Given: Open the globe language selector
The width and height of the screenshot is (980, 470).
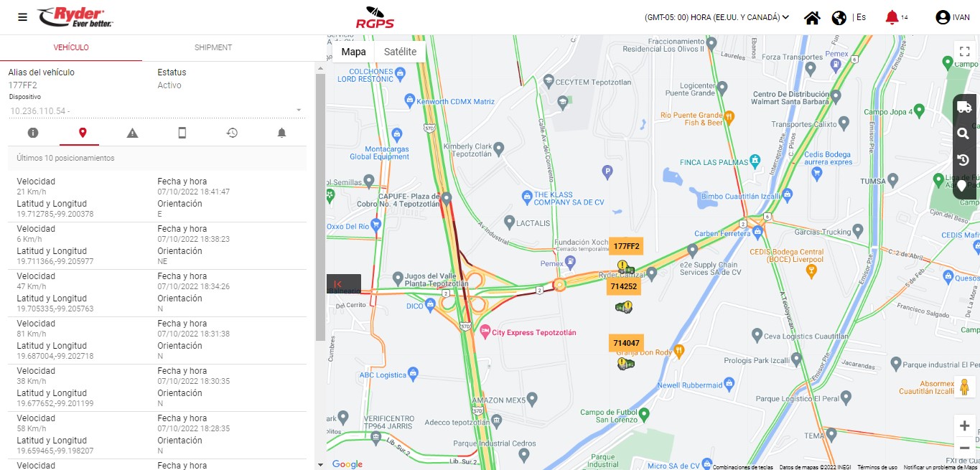Looking at the screenshot, I should click(839, 18).
